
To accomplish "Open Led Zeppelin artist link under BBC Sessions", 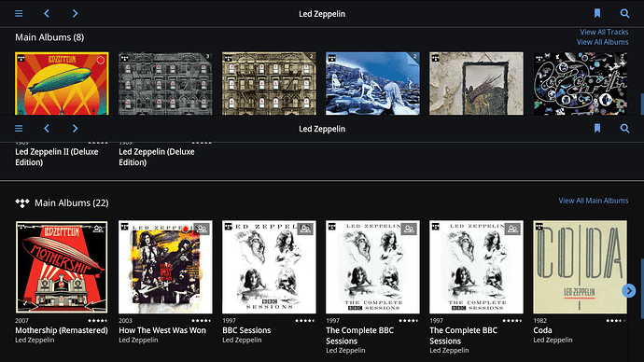I will click(242, 340).
